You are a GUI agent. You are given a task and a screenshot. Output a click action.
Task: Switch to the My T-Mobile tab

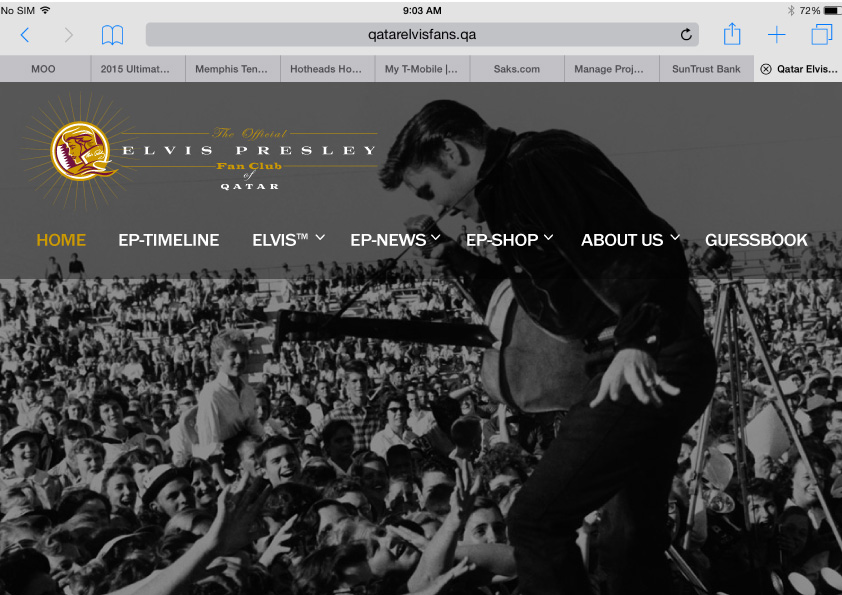pyautogui.click(x=422, y=69)
